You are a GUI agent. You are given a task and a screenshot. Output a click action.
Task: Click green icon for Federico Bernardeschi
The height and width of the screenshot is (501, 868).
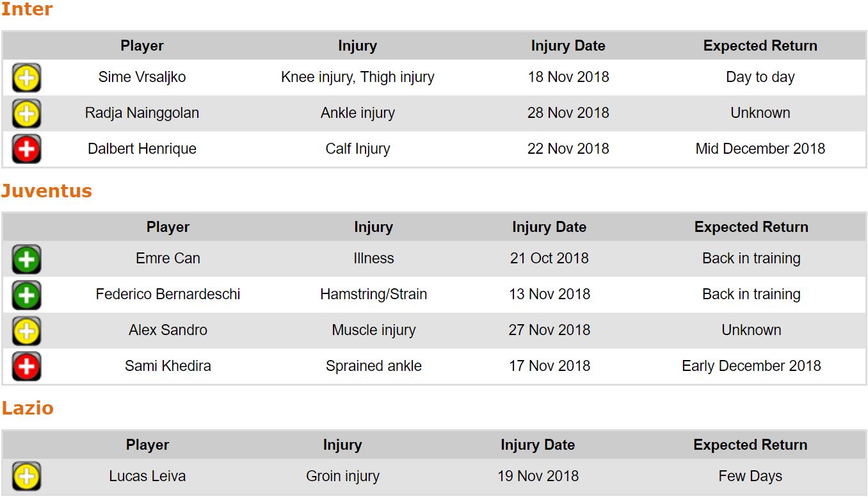(x=26, y=295)
